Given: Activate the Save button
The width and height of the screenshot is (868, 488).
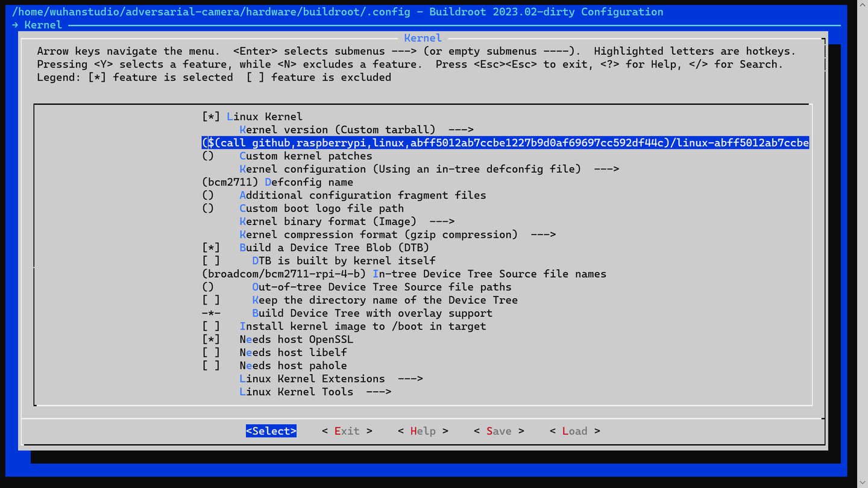Looking at the screenshot, I should 498,431.
